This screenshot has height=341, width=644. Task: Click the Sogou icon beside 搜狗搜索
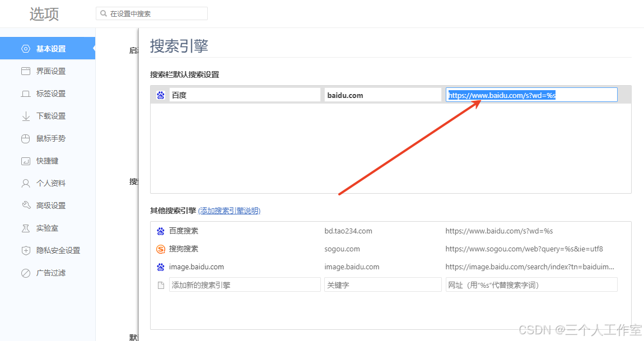tap(161, 249)
